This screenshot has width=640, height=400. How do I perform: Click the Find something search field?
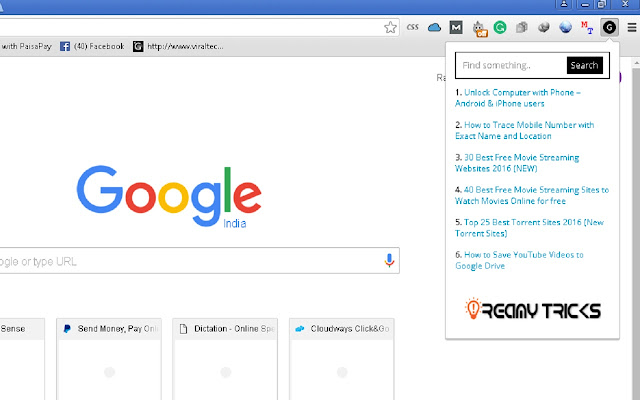[511, 65]
